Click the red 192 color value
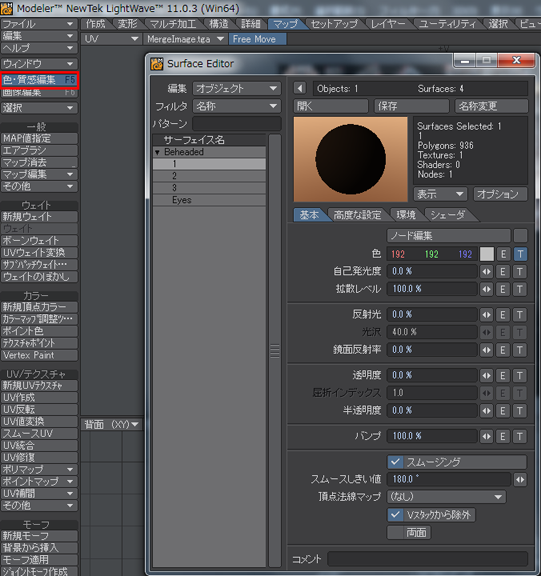 pyautogui.click(x=398, y=254)
